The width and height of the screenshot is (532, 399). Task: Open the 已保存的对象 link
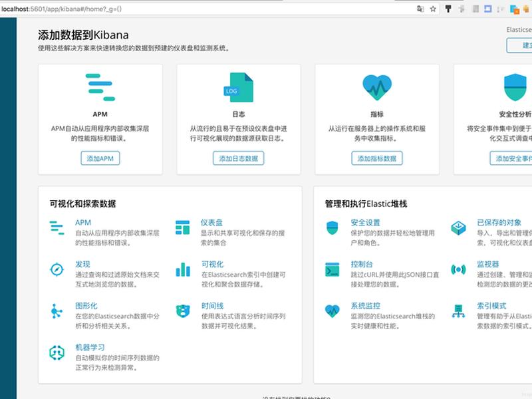tap(499, 223)
